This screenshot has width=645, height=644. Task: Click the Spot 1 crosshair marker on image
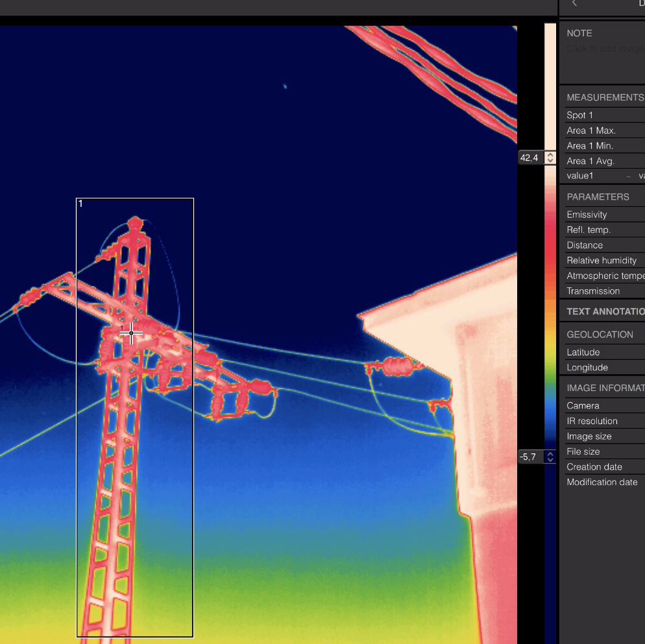click(x=131, y=333)
